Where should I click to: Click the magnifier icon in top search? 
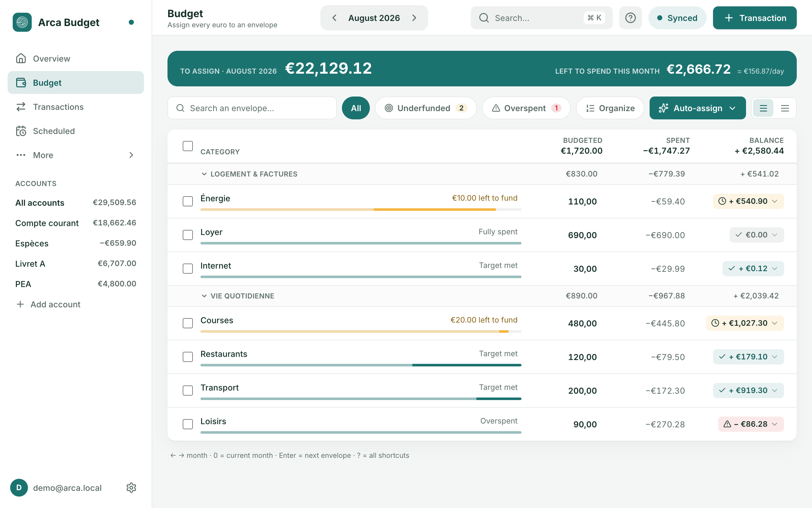point(484,18)
